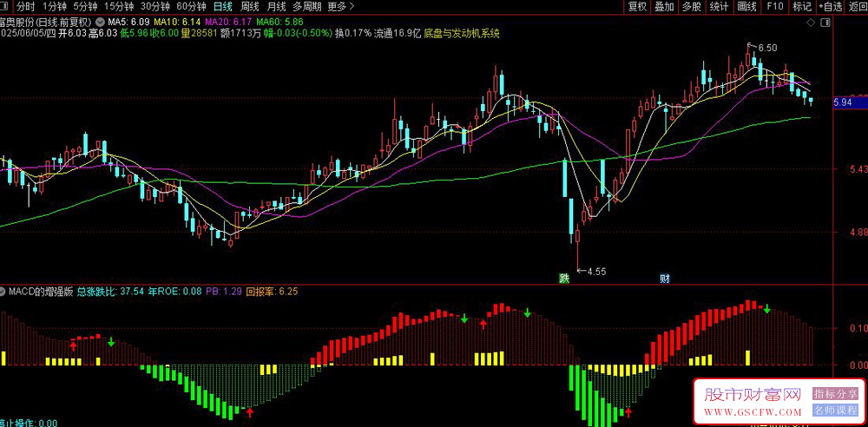Select the 1分钟 period tab

coord(55,7)
